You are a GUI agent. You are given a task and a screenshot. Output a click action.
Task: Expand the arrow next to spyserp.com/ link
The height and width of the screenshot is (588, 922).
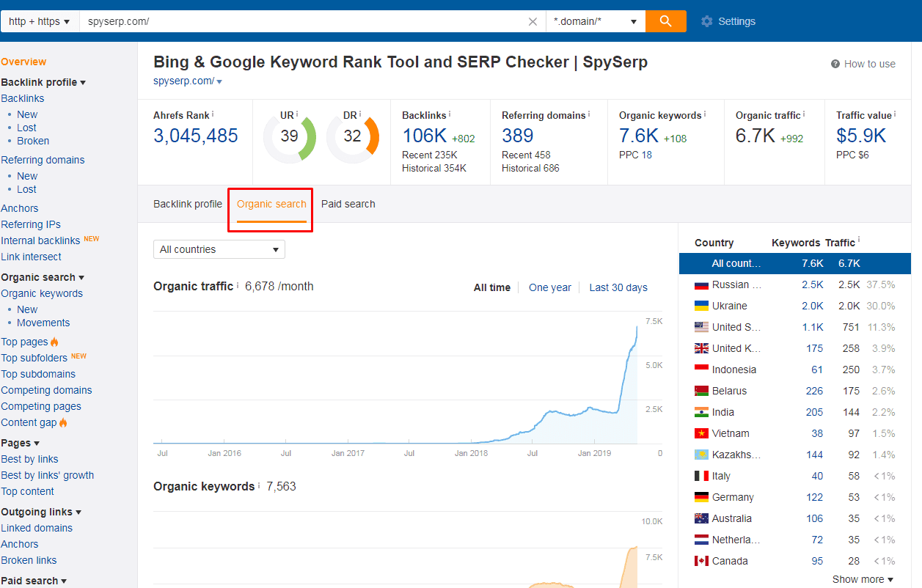pos(219,81)
